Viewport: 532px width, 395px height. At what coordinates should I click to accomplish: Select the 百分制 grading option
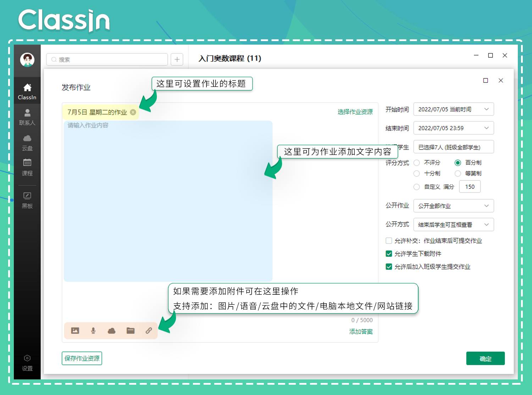point(458,163)
